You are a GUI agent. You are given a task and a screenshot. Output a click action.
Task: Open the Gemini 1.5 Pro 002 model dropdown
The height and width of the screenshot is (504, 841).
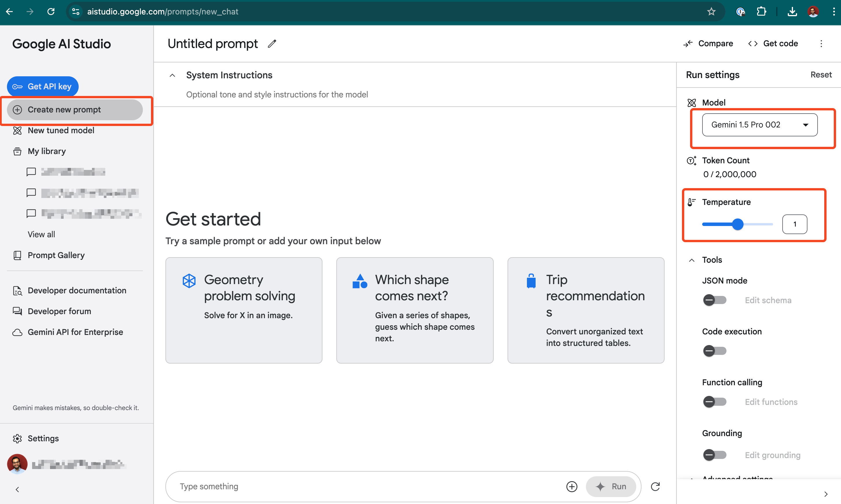coord(759,125)
